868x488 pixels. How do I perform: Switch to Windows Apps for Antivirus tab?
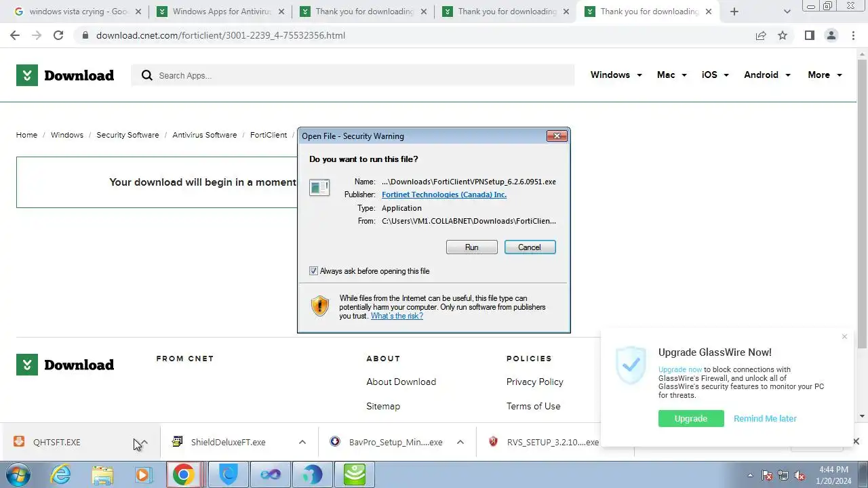pyautogui.click(x=220, y=12)
